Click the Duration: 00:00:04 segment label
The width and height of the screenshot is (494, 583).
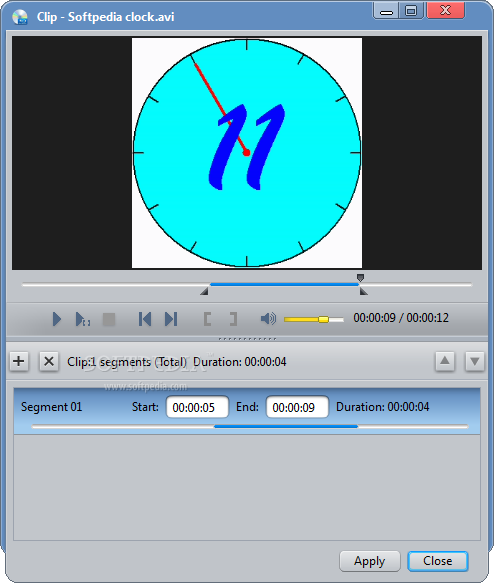[382, 407]
